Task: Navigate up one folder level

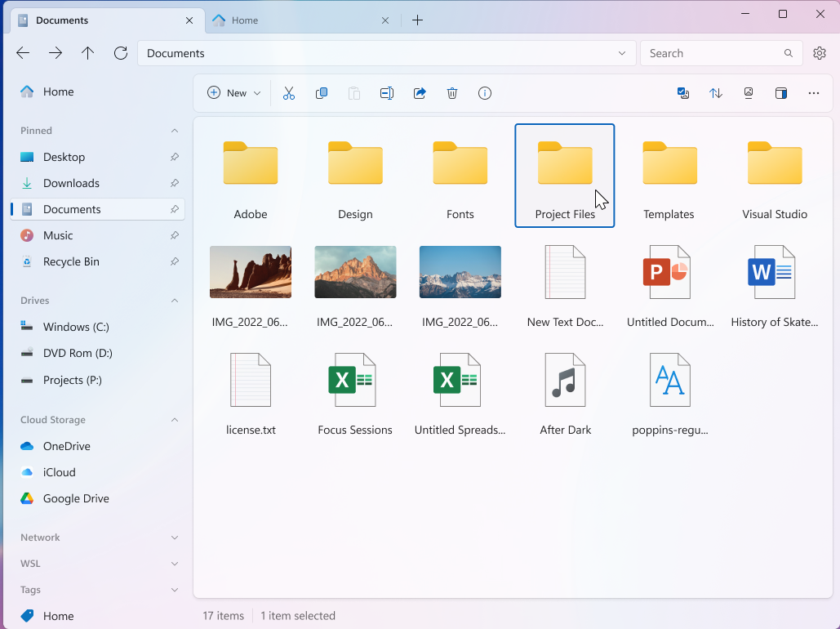Action: pos(88,52)
